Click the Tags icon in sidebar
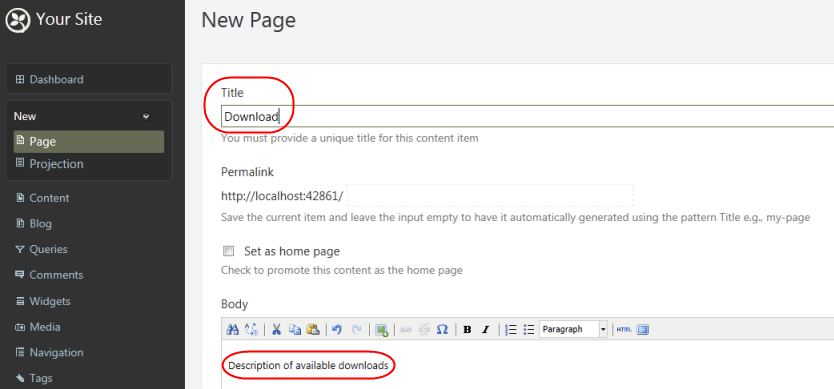Image resolution: width=834 pixels, height=389 pixels. pos(20,378)
